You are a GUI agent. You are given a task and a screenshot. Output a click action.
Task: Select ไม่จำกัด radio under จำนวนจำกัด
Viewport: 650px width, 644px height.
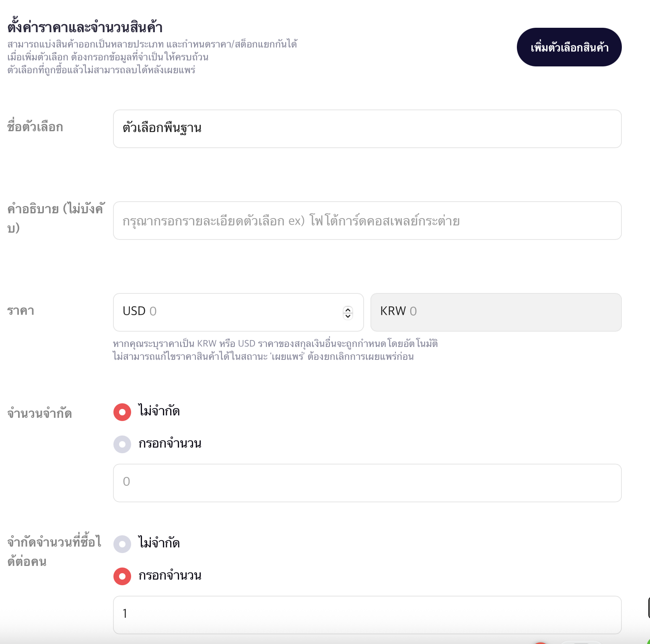122,412
